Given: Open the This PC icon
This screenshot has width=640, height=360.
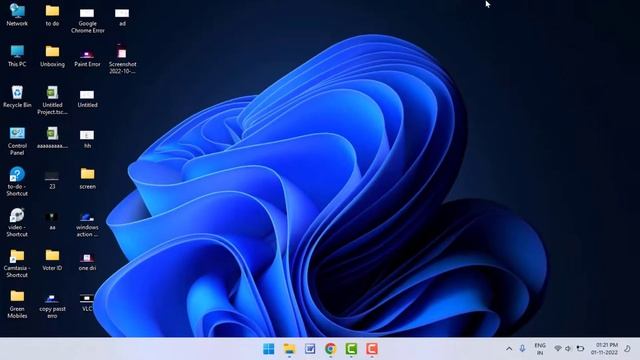Looking at the screenshot, I should pos(17,56).
